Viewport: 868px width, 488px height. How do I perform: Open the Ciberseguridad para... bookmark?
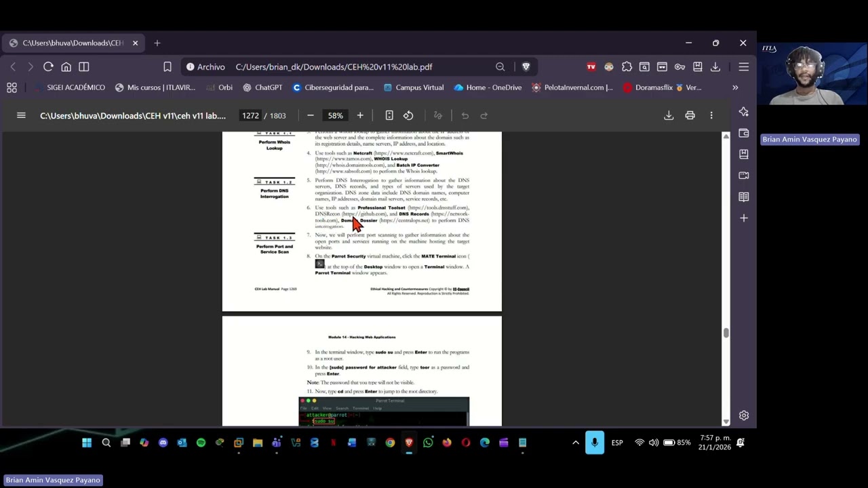(x=333, y=87)
